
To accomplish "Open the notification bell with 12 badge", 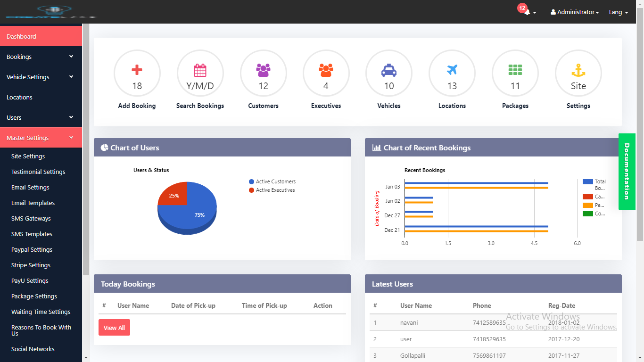I will click(x=528, y=12).
